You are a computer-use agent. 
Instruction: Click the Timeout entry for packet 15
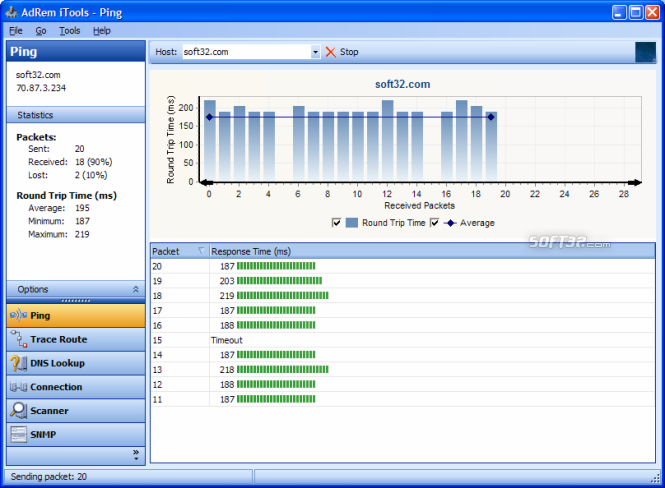pos(226,340)
